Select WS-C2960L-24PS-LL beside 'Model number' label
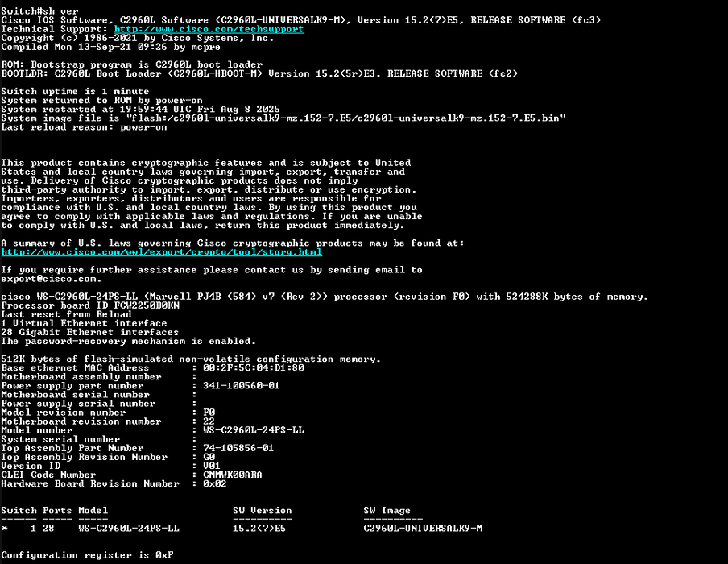Screen dimensions: 728x564 point(254,430)
